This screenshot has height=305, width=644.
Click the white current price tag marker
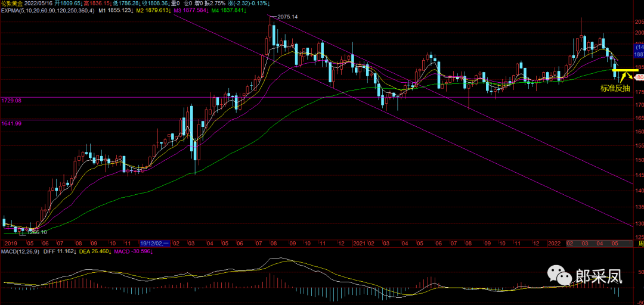[639, 77]
